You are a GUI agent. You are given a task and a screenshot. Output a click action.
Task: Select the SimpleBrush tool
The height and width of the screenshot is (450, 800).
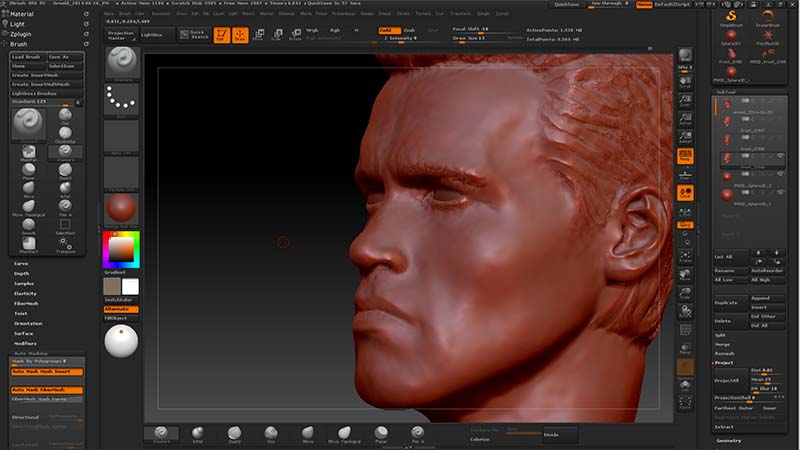coord(731,17)
